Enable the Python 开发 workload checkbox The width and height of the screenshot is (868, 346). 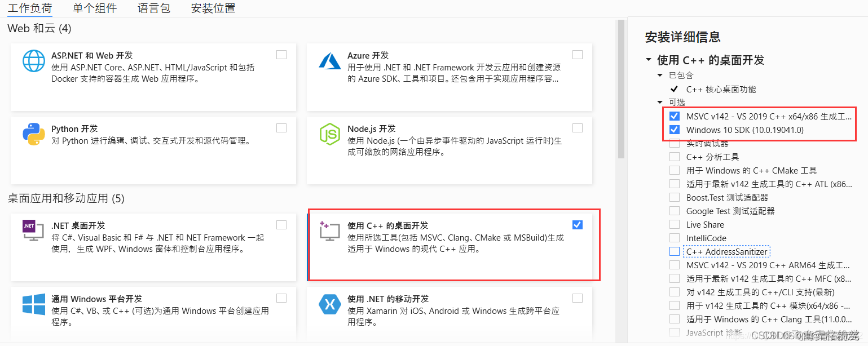click(281, 128)
